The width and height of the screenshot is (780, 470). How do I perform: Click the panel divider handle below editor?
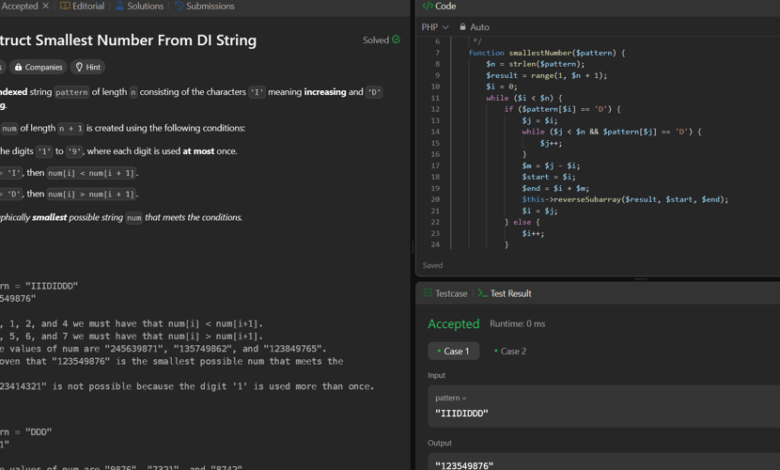tap(641, 279)
